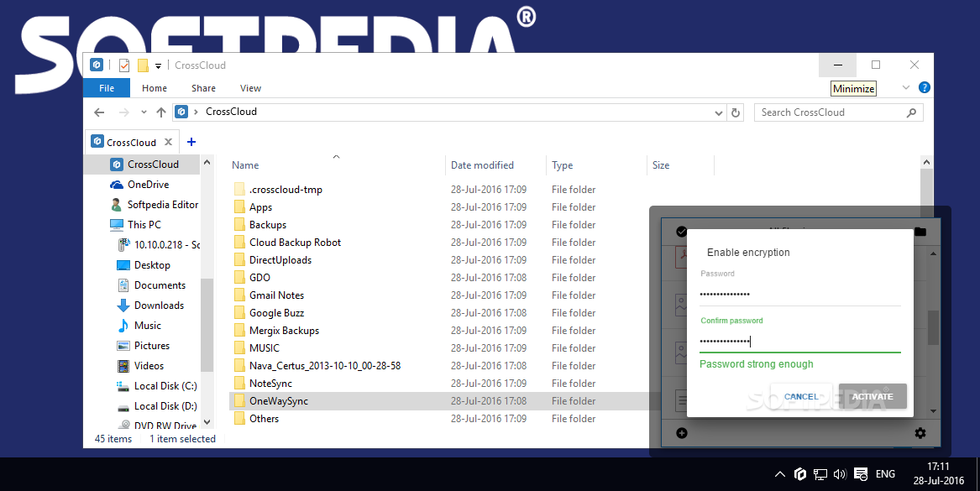Select This PC in the sidebar
The height and width of the screenshot is (491, 980).
coord(144,224)
